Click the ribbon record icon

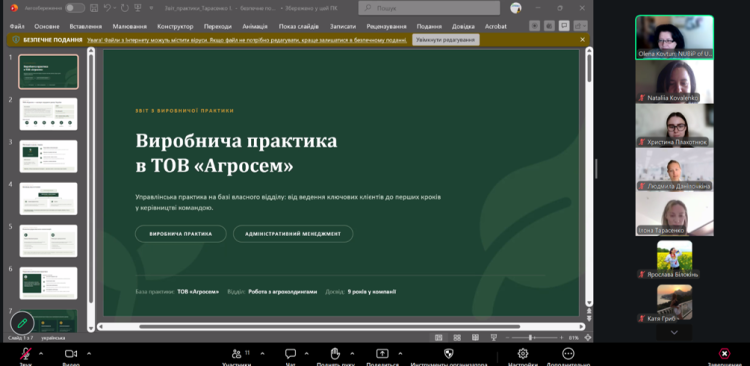click(x=534, y=26)
